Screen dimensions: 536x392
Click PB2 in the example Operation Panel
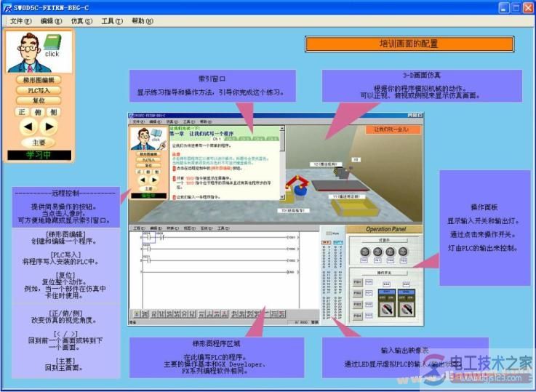(x=358, y=293)
